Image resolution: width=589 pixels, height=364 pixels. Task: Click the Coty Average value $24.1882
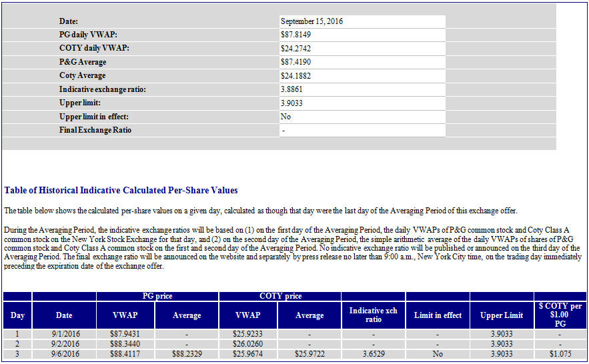[x=296, y=76]
